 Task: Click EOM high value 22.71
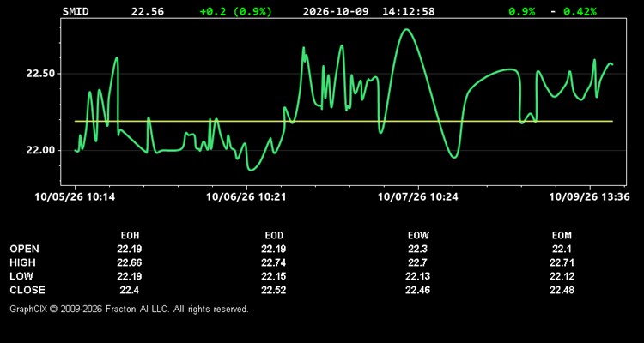point(562,262)
